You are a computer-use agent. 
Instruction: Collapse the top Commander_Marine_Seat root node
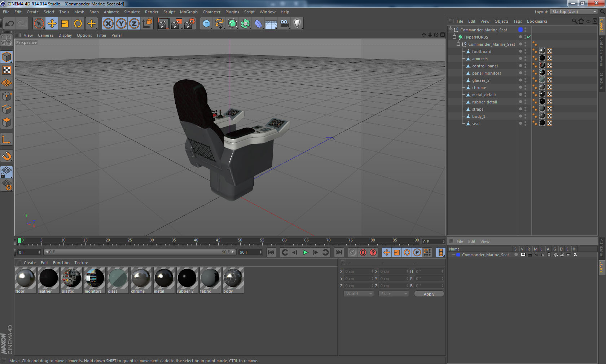point(451,30)
